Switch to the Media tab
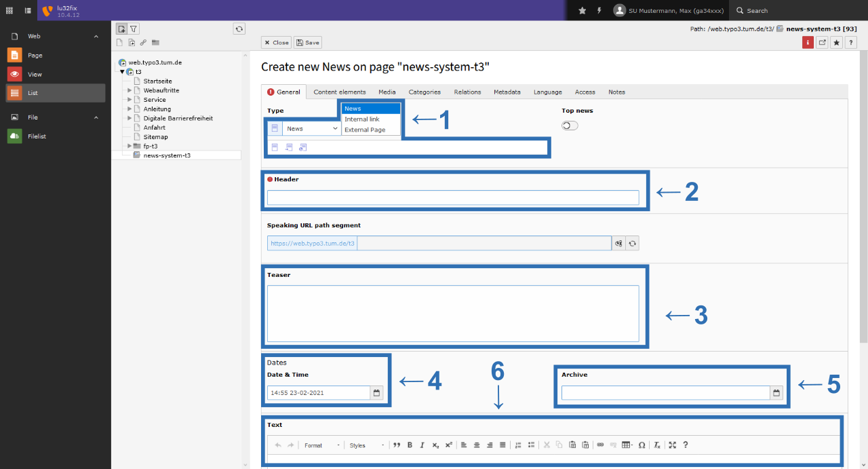The width and height of the screenshot is (868, 469). 387,92
